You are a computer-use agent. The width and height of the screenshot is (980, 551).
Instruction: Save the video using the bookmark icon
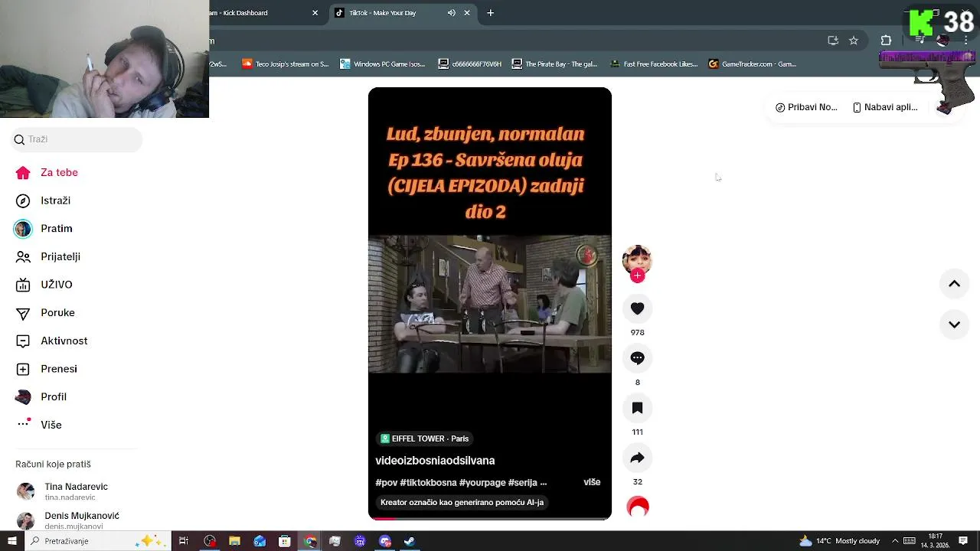pyautogui.click(x=637, y=408)
